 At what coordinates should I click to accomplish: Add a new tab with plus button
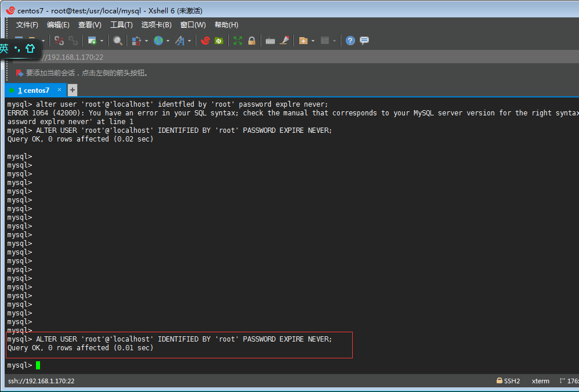(73, 90)
